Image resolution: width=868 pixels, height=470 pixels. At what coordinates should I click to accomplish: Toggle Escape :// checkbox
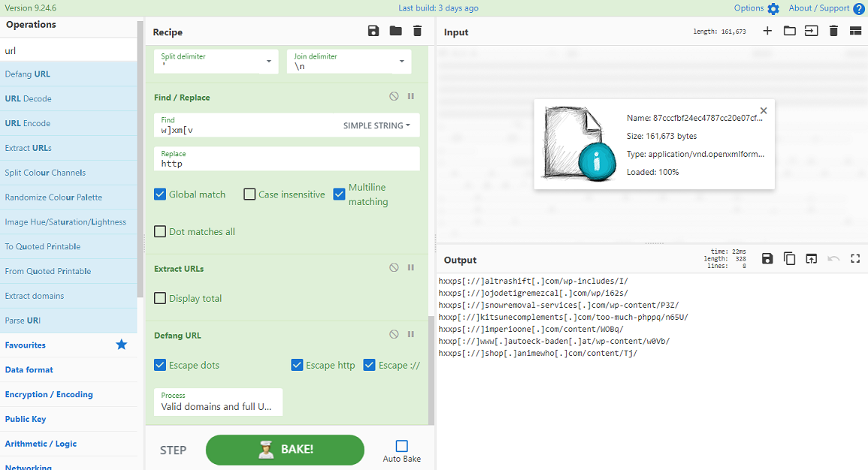coord(369,365)
